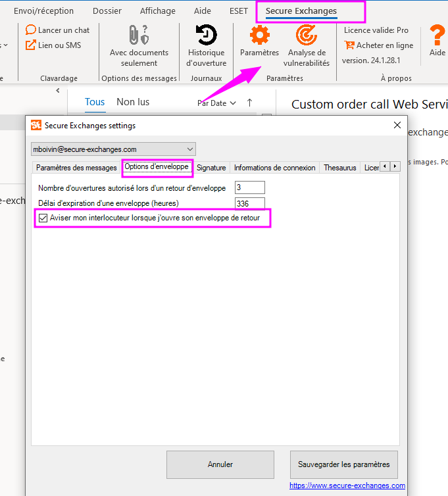Image resolution: width=448 pixels, height=496 pixels.
Task: Open https://www.secure-exchanges.com link
Action: click(x=347, y=485)
